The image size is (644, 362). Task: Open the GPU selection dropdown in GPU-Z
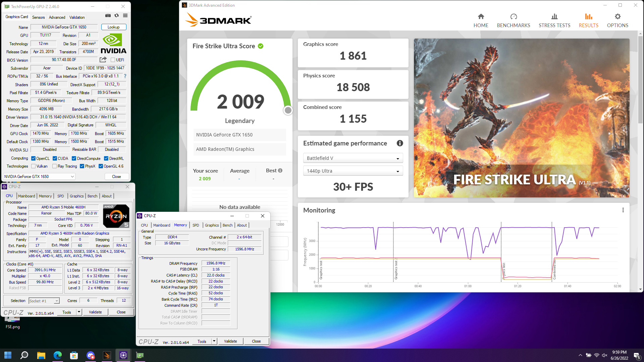pos(39,177)
